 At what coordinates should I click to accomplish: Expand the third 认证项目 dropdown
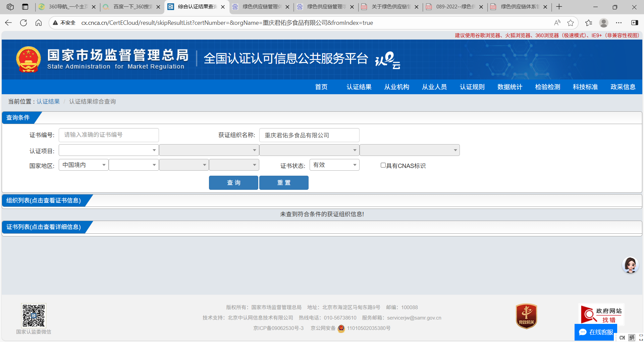[x=309, y=150]
